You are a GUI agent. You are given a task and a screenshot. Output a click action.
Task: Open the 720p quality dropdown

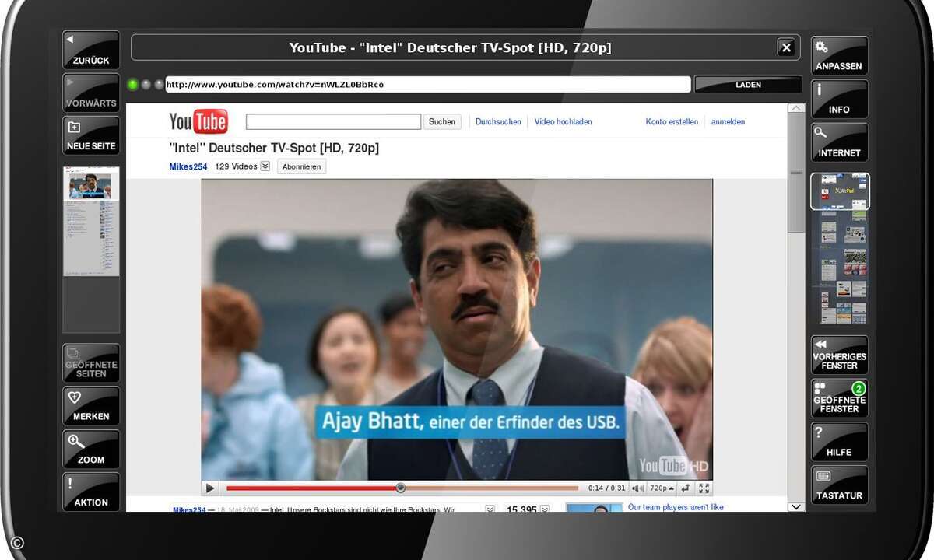tap(662, 488)
